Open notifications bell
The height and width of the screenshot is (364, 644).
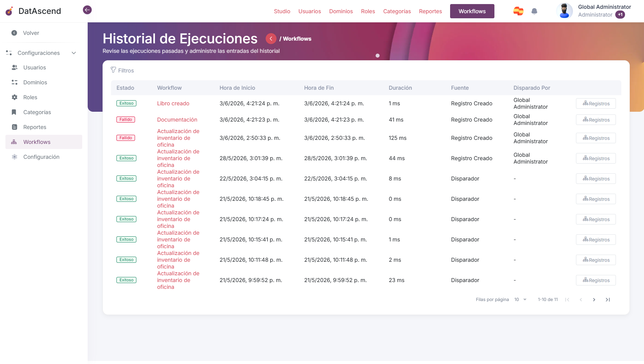(x=534, y=11)
